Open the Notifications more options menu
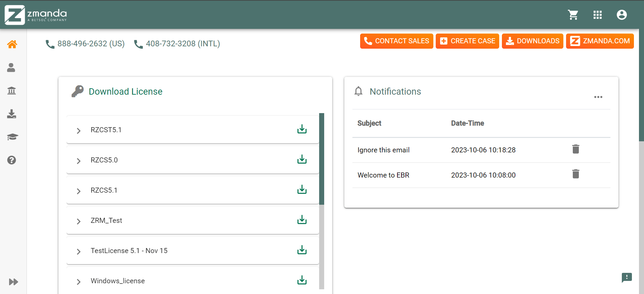 coord(598,97)
